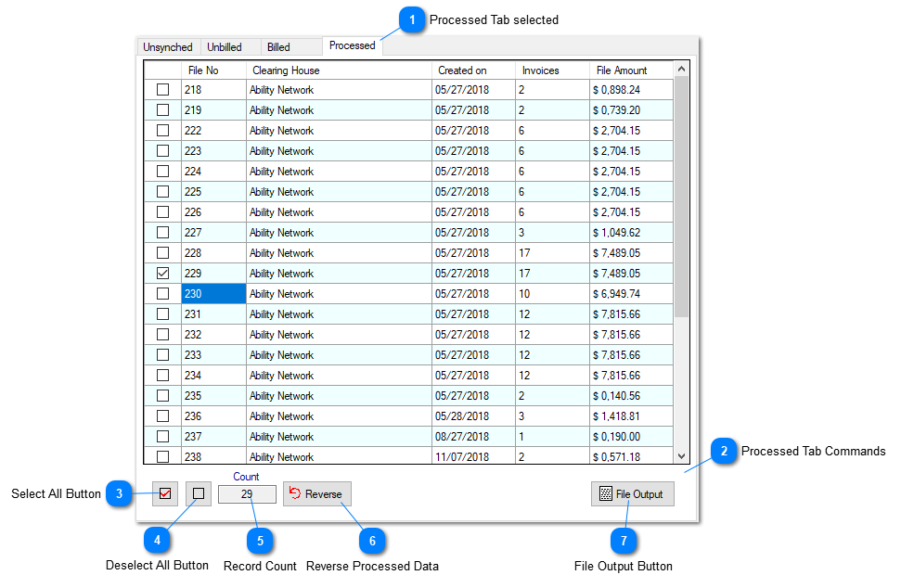The width and height of the screenshot is (901, 588).
Task: Click the scrollbar down arrow
Action: [x=681, y=456]
